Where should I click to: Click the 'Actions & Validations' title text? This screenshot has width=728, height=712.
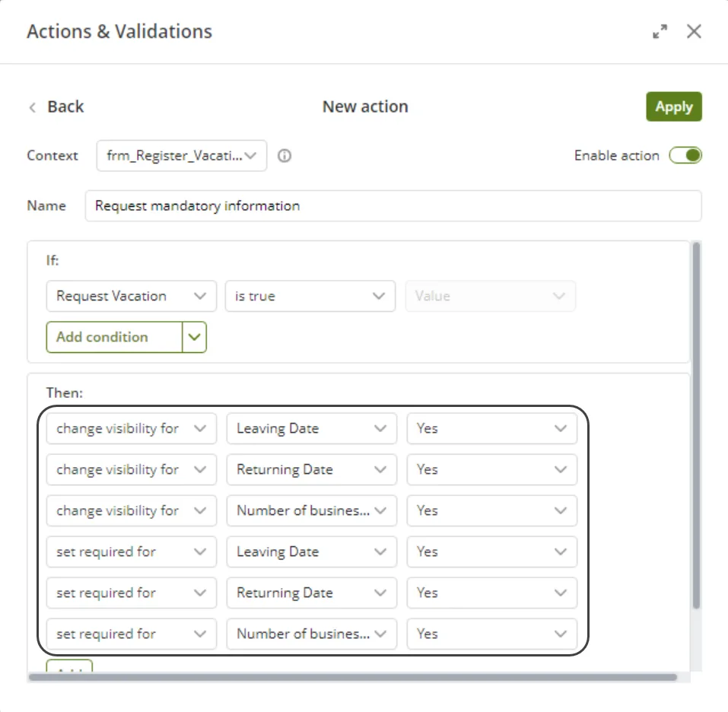click(x=119, y=31)
